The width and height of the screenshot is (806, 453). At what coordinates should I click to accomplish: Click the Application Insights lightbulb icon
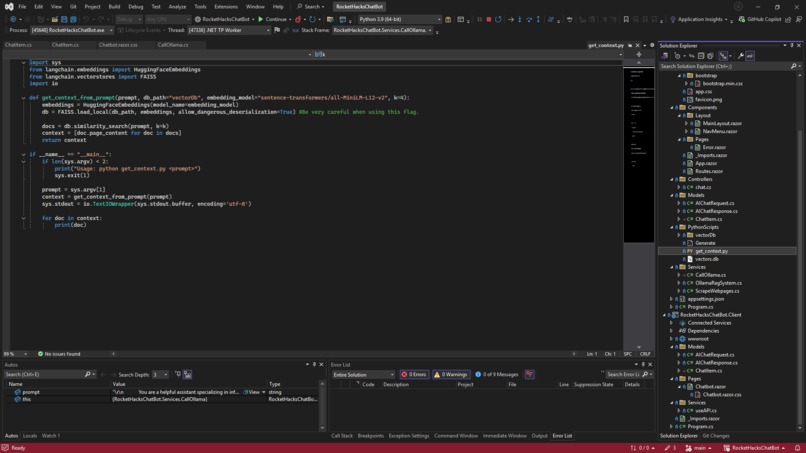pyautogui.click(x=673, y=19)
